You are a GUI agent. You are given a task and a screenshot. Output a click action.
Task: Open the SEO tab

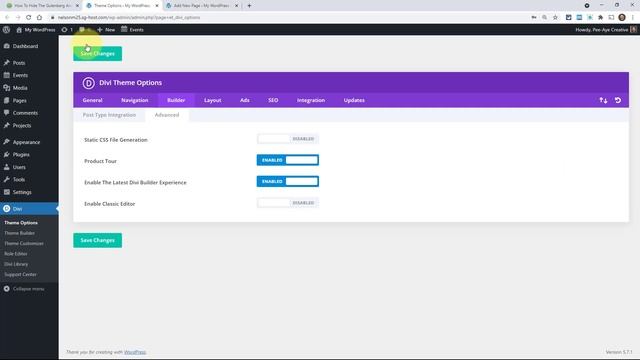tap(273, 100)
